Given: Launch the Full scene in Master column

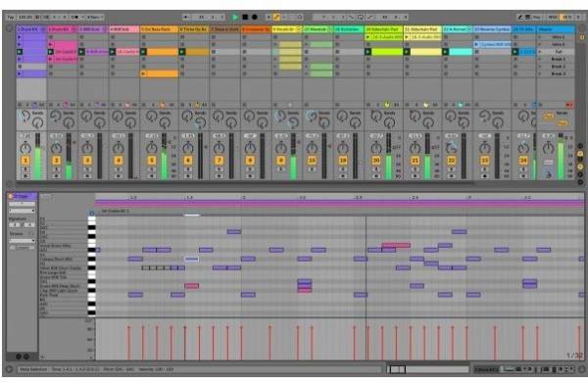Looking at the screenshot, I should [556, 52].
